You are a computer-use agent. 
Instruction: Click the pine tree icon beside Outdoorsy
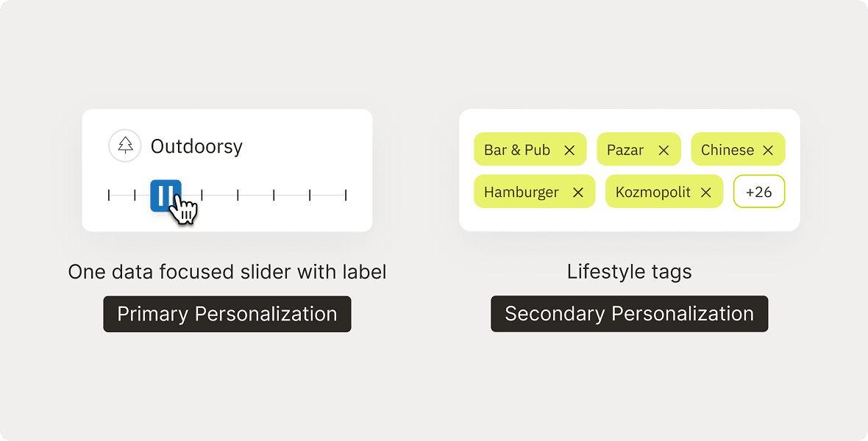click(124, 146)
